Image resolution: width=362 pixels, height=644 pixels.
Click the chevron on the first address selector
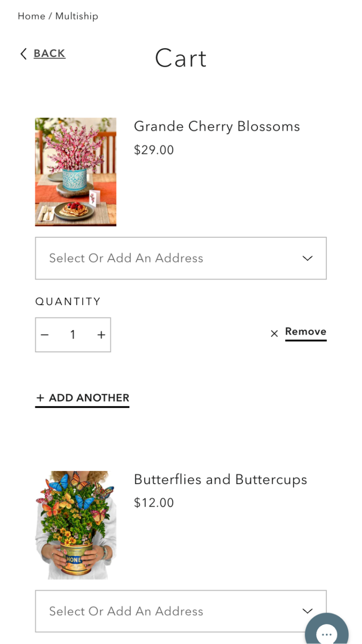pyautogui.click(x=308, y=258)
